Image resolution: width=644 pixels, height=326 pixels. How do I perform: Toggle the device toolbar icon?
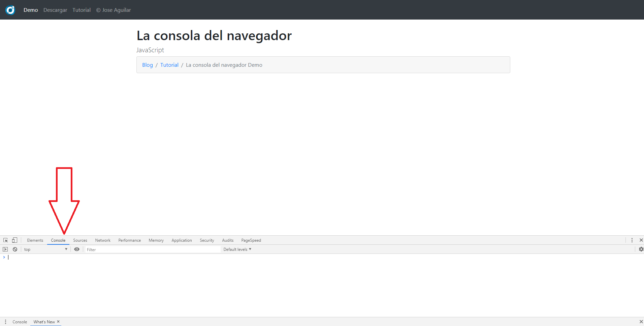click(14, 240)
